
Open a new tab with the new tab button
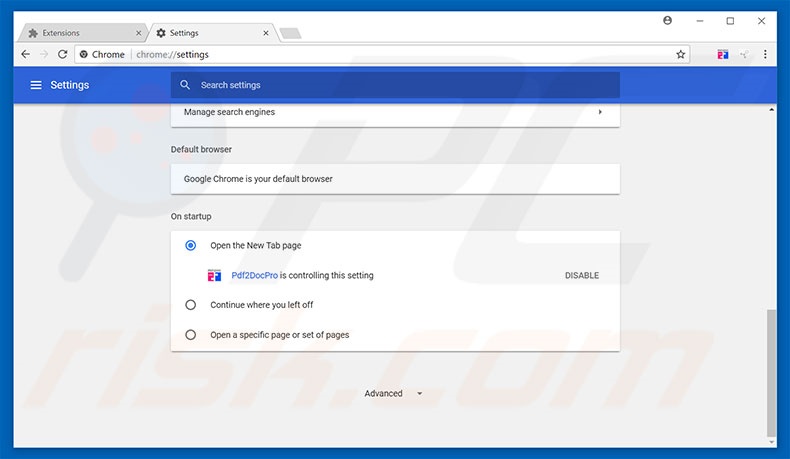point(291,33)
